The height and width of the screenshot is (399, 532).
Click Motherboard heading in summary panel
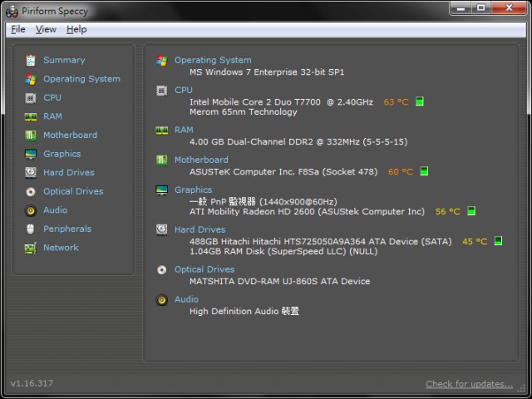[x=201, y=160]
